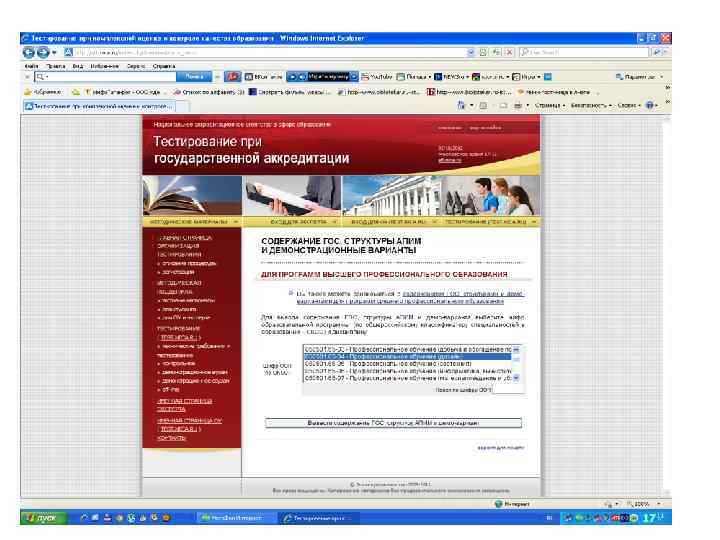Click the university building banner image
The width and height of the screenshot is (720, 540).
pos(392,196)
